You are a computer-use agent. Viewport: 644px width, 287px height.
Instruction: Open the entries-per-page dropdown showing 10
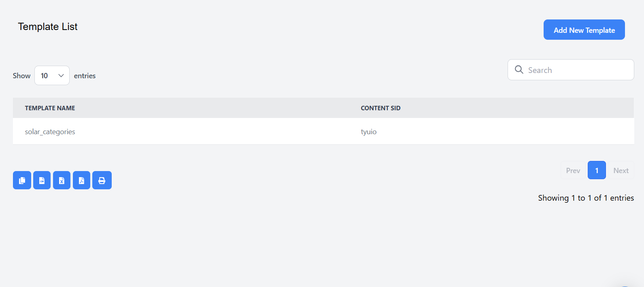tap(52, 75)
